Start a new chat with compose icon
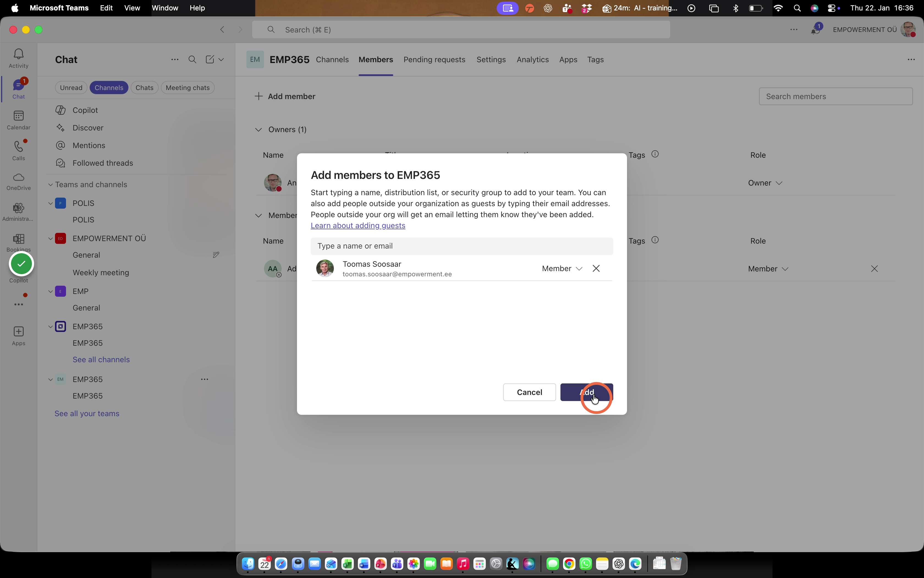The height and width of the screenshot is (578, 924). coord(210,60)
